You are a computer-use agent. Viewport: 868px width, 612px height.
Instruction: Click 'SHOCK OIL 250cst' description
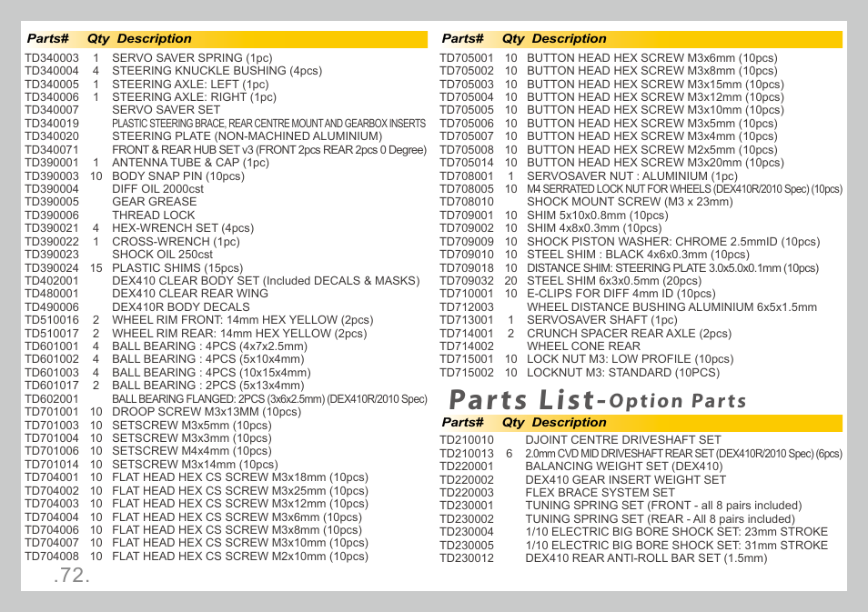pos(162,255)
